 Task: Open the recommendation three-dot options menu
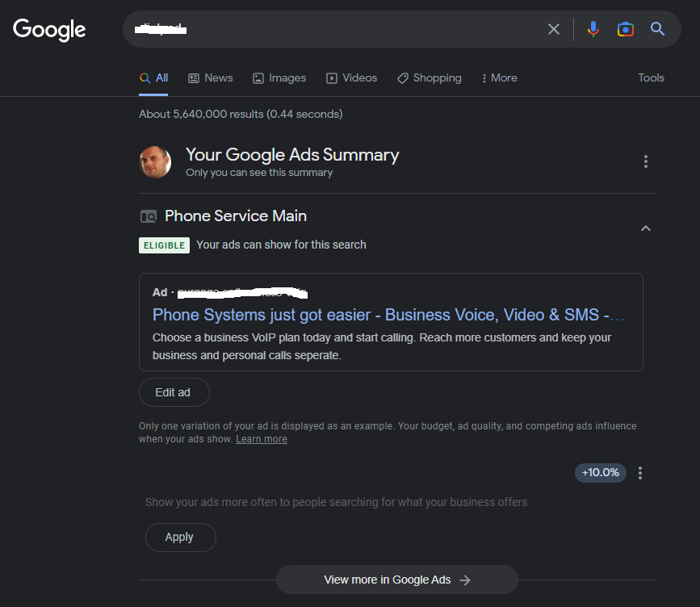[640, 473]
